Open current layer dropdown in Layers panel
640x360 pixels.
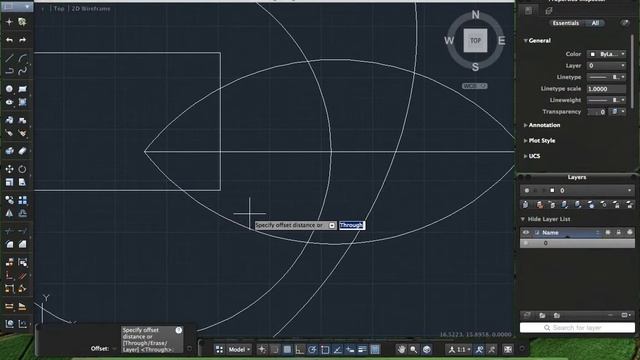tap(577, 191)
